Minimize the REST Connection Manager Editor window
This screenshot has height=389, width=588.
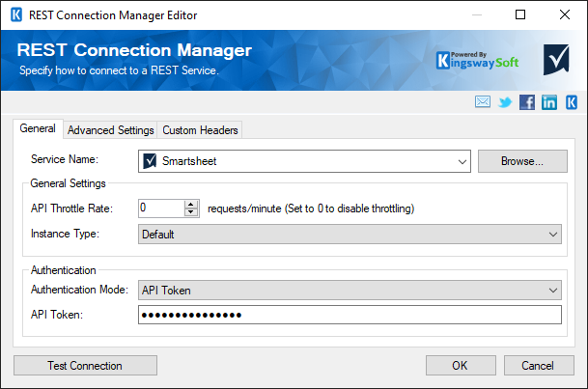[477, 14]
